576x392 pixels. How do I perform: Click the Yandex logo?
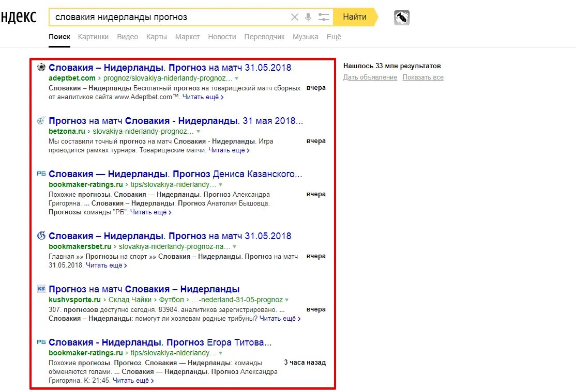19,17
